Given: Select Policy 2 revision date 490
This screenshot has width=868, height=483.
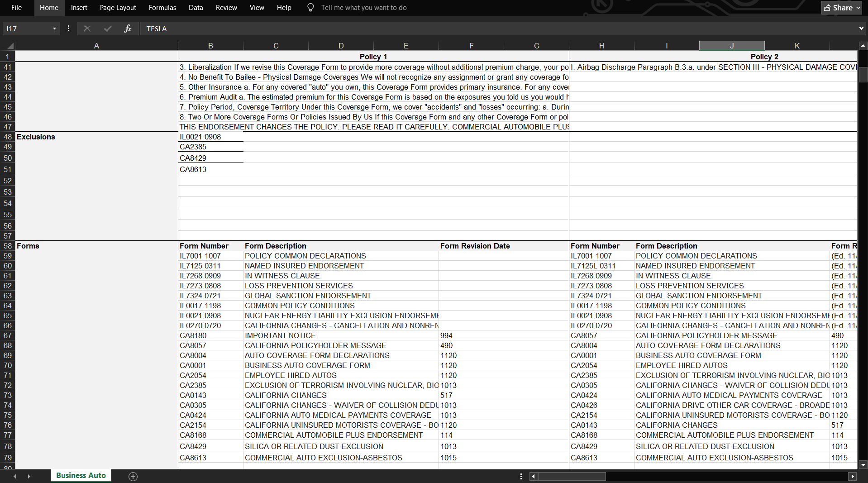Looking at the screenshot, I should 844,335.
